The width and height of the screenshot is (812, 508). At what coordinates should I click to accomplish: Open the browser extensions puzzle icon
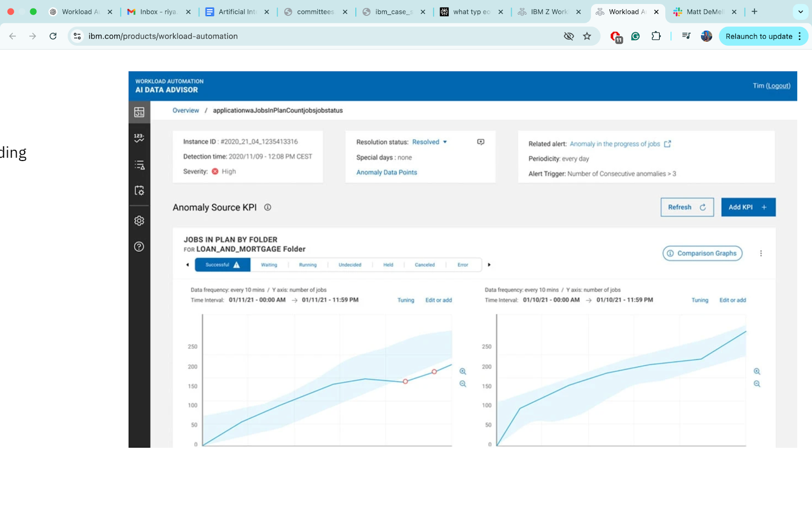pos(656,36)
